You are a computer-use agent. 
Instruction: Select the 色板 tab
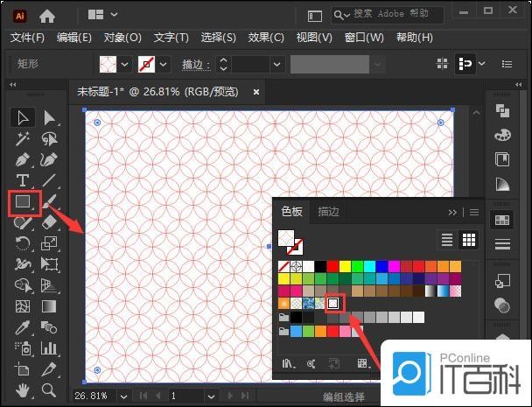coord(291,212)
